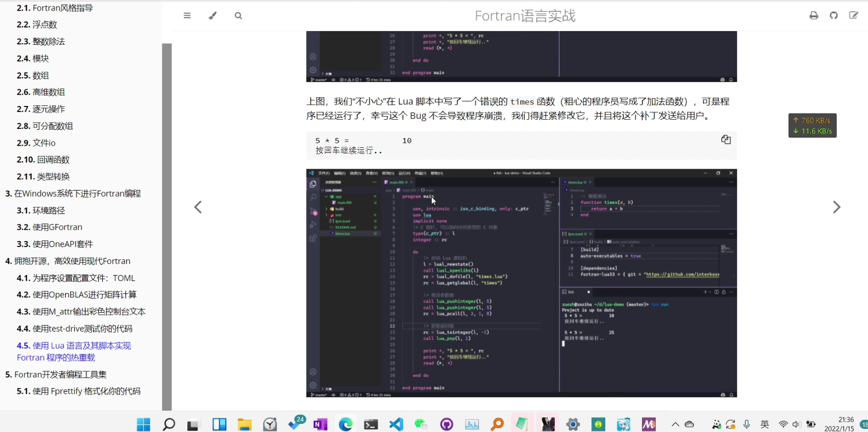Open the microphone tray icon

tap(747, 424)
